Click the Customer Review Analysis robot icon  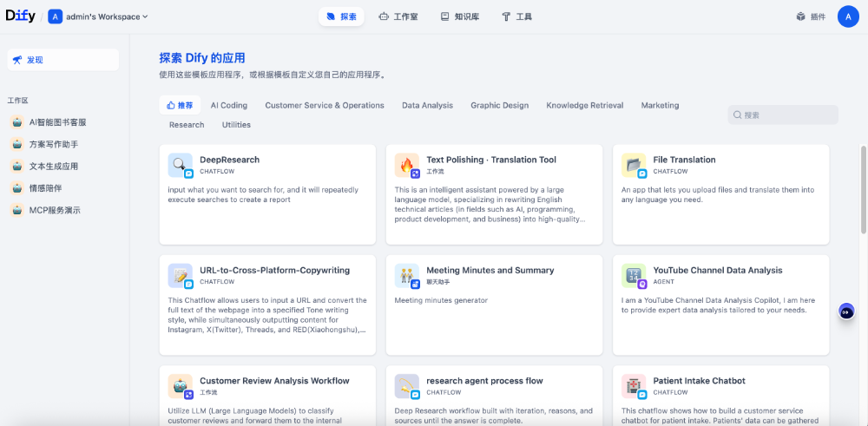click(x=180, y=386)
